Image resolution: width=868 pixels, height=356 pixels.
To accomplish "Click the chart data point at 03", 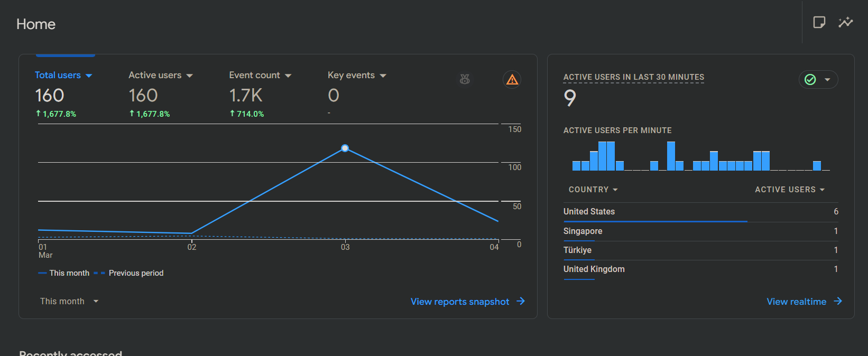I will [x=345, y=148].
